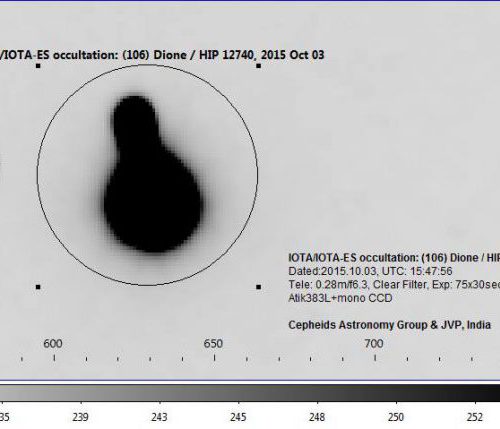
Task: Click the 'Atik383L+mono CCD' text
Action: pyautogui.click(x=340, y=298)
